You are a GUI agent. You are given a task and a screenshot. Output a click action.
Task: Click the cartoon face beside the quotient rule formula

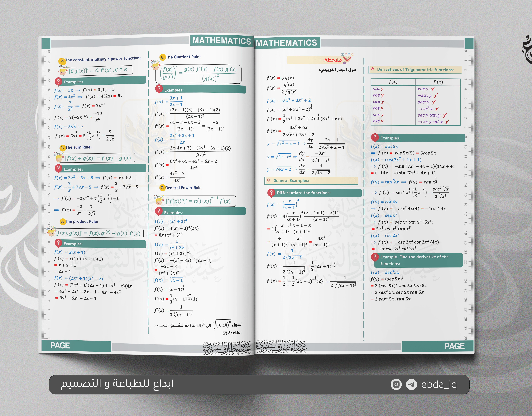155,65
